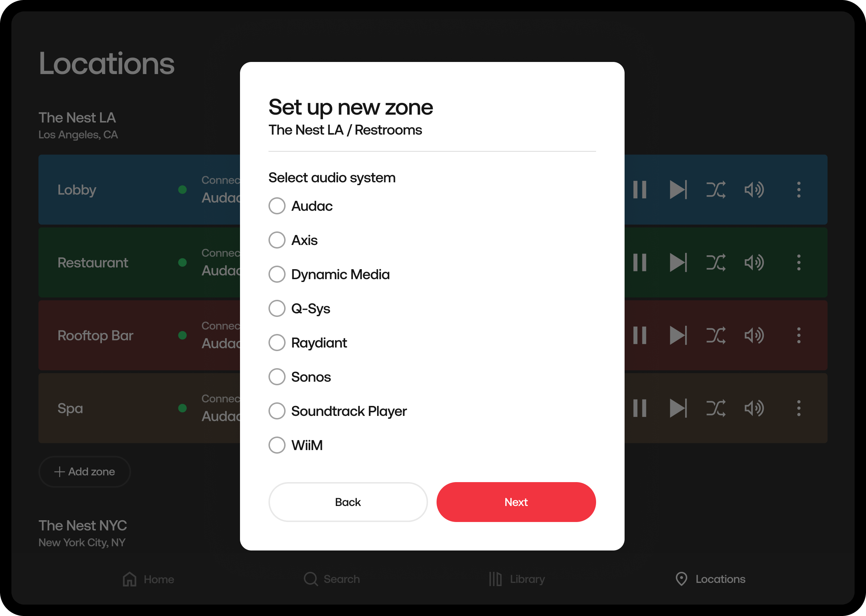Viewport: 866px width, 616px height.
Task: Open the Lobby zone three-dot menu
Action: [x=799, y=190]
